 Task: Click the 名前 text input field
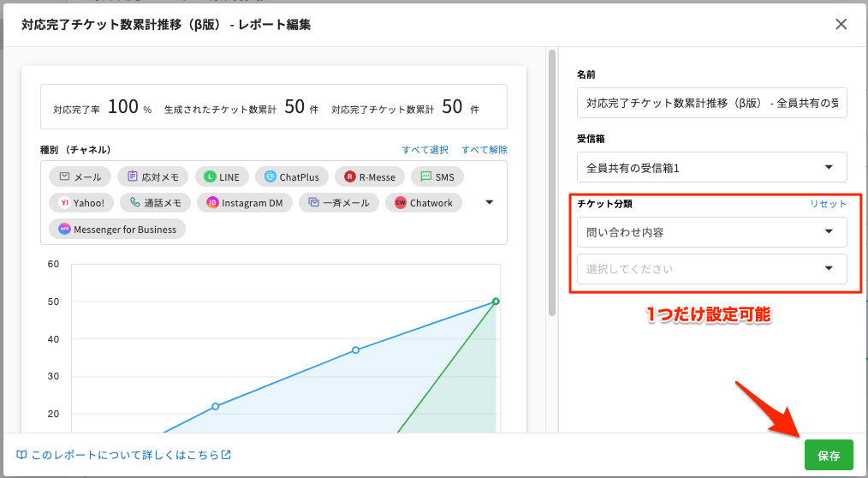click(x=711, y=104)
